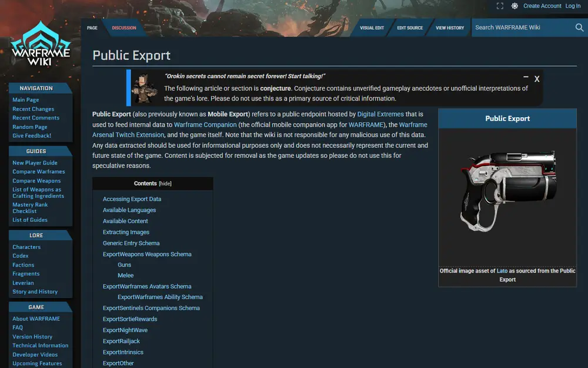The width and height of the screenshot is (588, 368).
Task: Open Fragments lore page
Action: 26,274
